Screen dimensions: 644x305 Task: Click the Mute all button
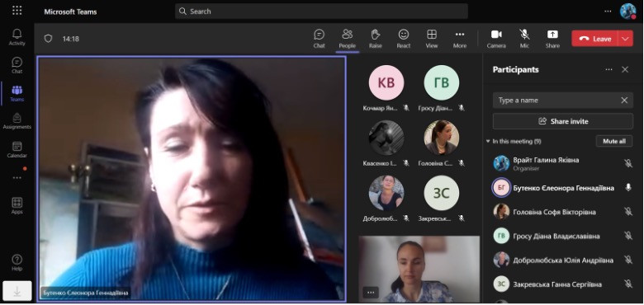click(x=614, y=141)
